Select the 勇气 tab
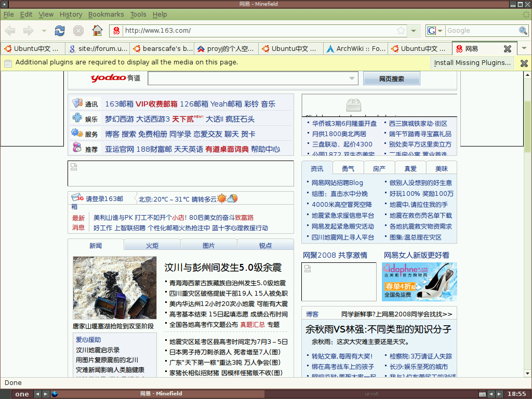This screenshot has height=399, width=532. (x=348, y=169)
